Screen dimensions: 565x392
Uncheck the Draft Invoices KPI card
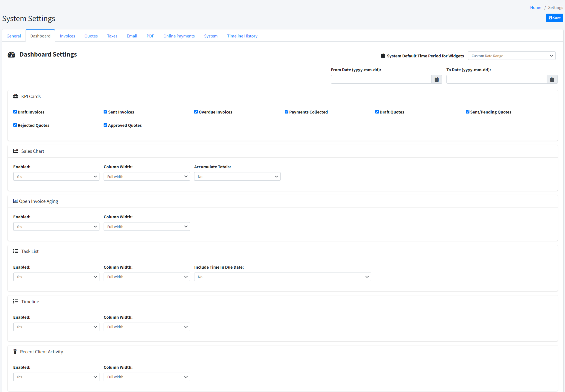coord(15,112)
